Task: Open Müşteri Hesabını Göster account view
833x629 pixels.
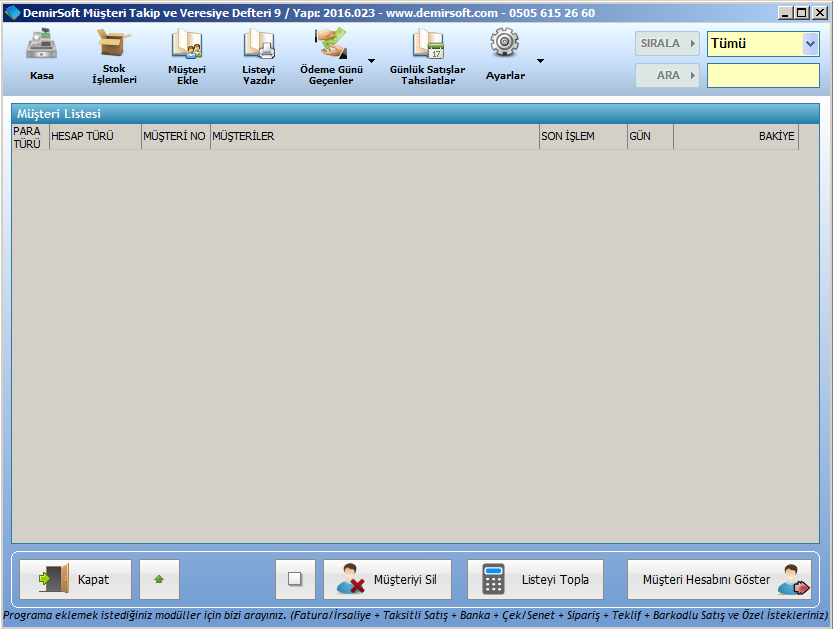Action: [719, 580]
